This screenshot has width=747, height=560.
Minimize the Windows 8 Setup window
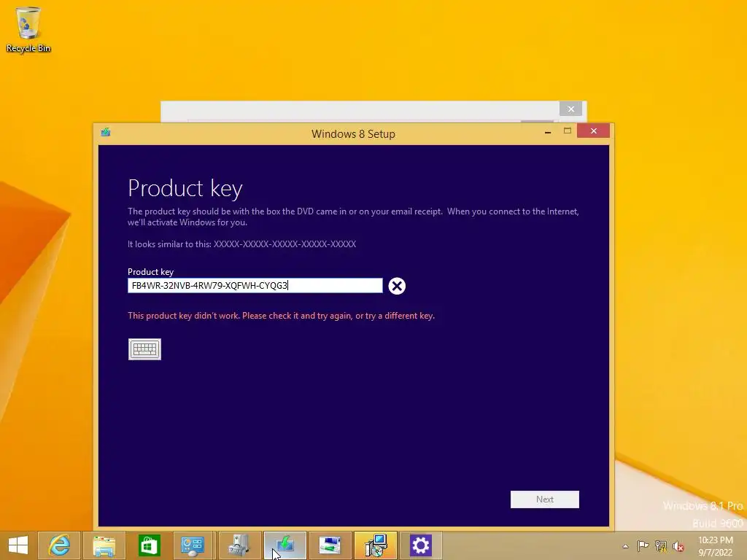[x=548, y=131]
